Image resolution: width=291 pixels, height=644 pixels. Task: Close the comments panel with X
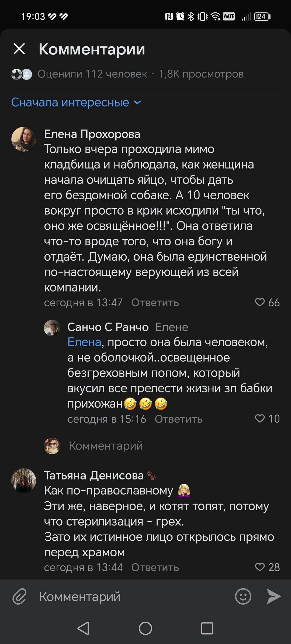(x=19, y=49)
